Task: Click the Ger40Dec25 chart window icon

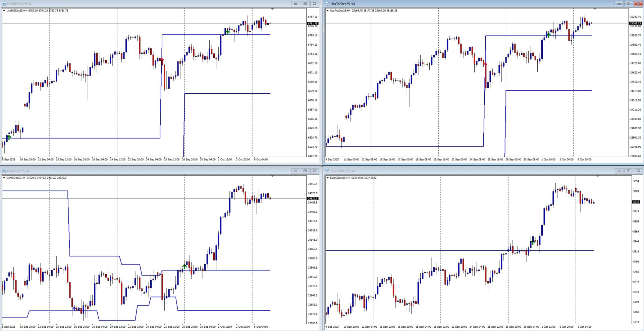Action: click(4, 171)
